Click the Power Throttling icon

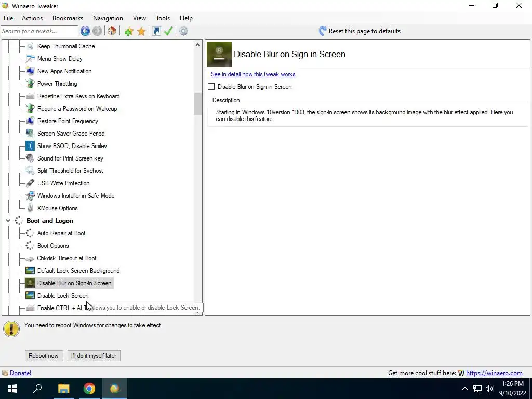pos(30,84)
